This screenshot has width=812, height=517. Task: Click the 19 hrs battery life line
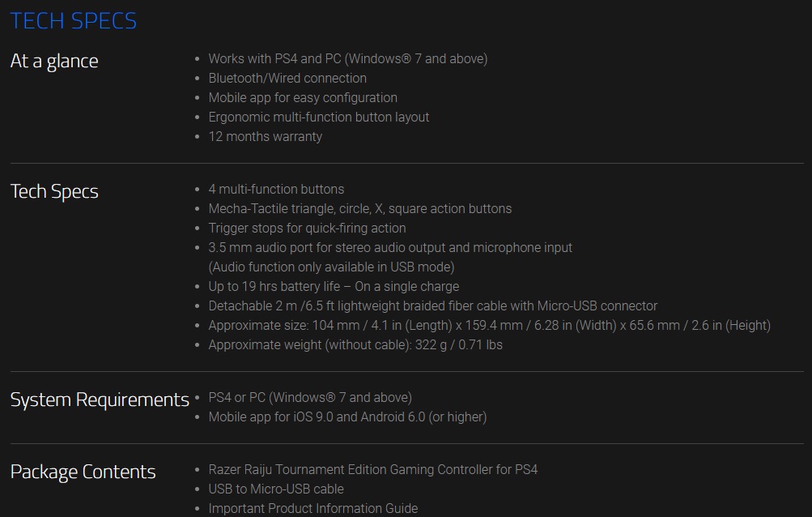click(x=334, y=287)
